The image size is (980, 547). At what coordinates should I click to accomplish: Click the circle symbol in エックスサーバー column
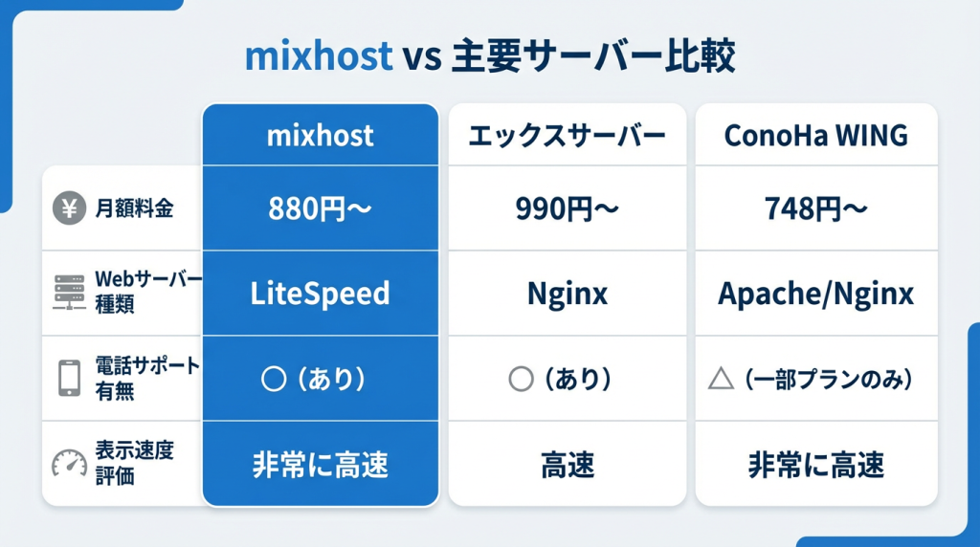(521, 379)
